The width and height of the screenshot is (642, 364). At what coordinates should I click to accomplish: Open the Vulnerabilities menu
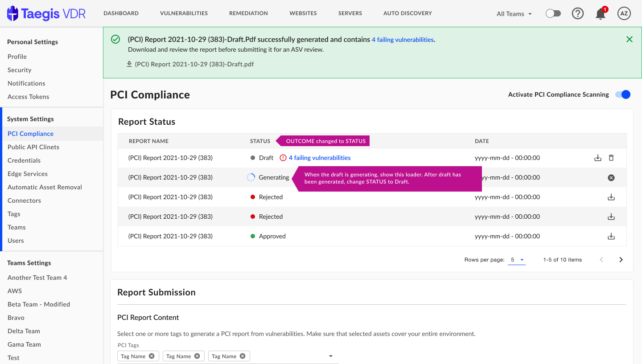point(184,13)
